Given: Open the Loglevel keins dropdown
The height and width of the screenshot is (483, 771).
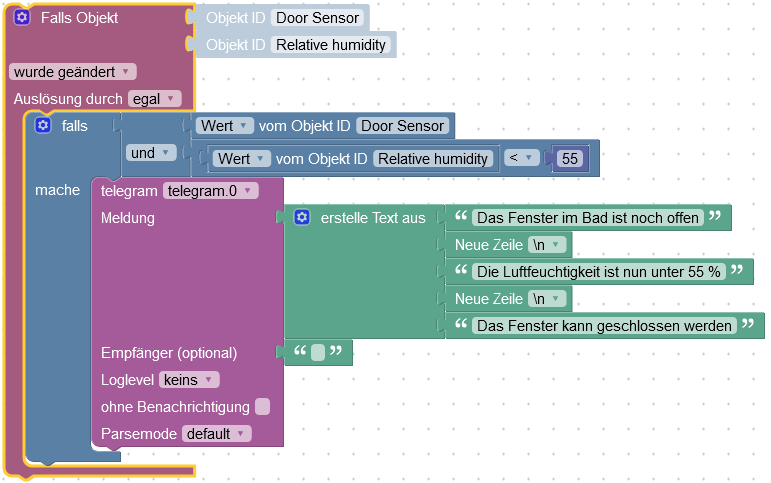Looking at the screenshot, I should 189,380.
